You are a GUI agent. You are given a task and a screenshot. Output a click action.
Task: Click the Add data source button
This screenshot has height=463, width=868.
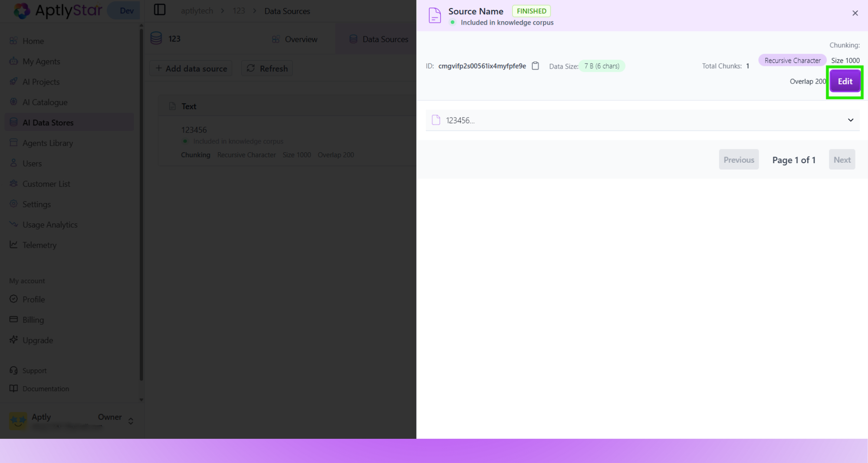(x=191, y=68)
